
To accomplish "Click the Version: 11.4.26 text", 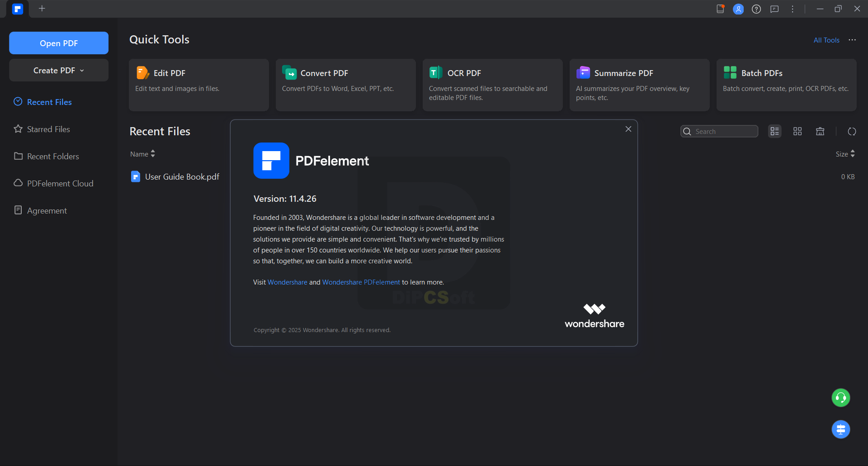I will click(x=285, y=199).
